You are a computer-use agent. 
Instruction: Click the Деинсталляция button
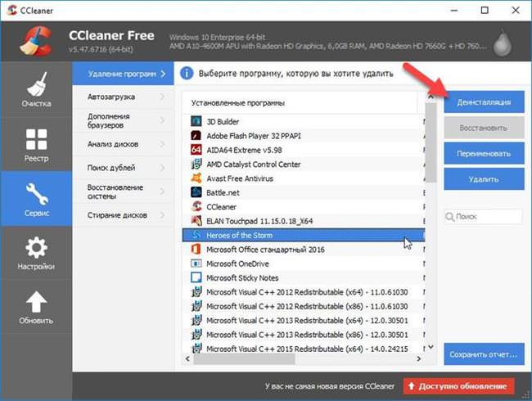pyautogui.click(x=485, y=102)
